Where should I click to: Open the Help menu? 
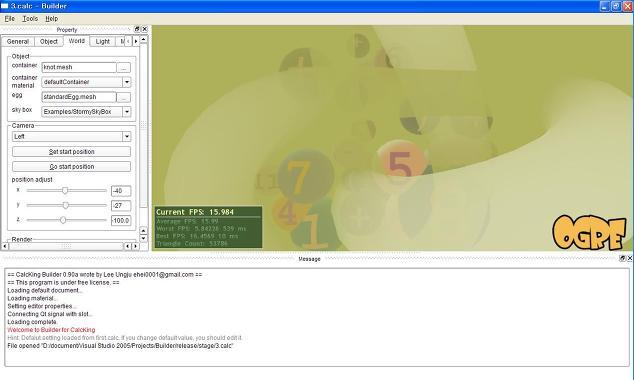(51, 19)
